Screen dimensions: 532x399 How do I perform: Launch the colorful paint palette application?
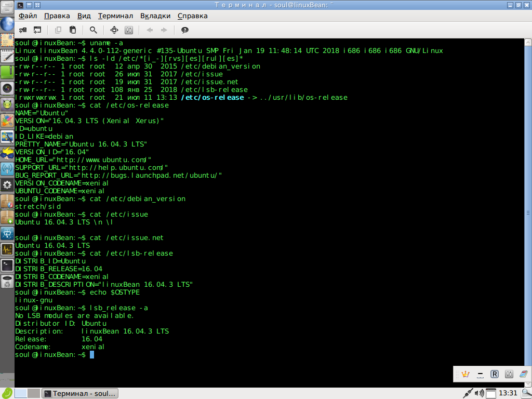coord(7,121)
